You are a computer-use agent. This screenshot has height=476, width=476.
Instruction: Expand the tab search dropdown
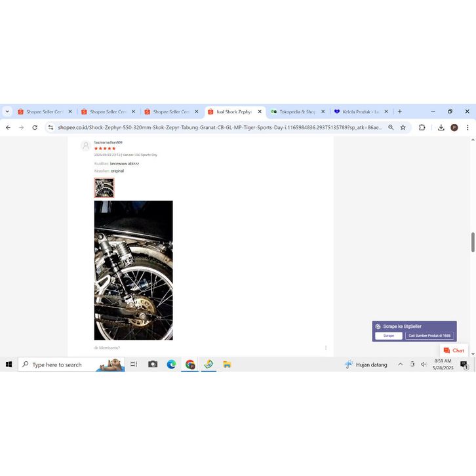click(x=8, y=111)
